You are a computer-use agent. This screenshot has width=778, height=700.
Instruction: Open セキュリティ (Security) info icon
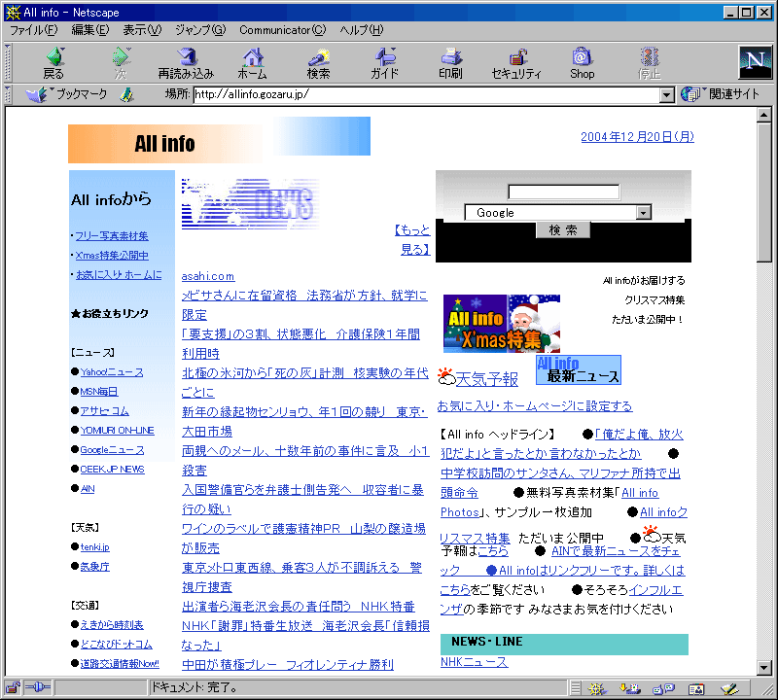click(x=516, y=63)
